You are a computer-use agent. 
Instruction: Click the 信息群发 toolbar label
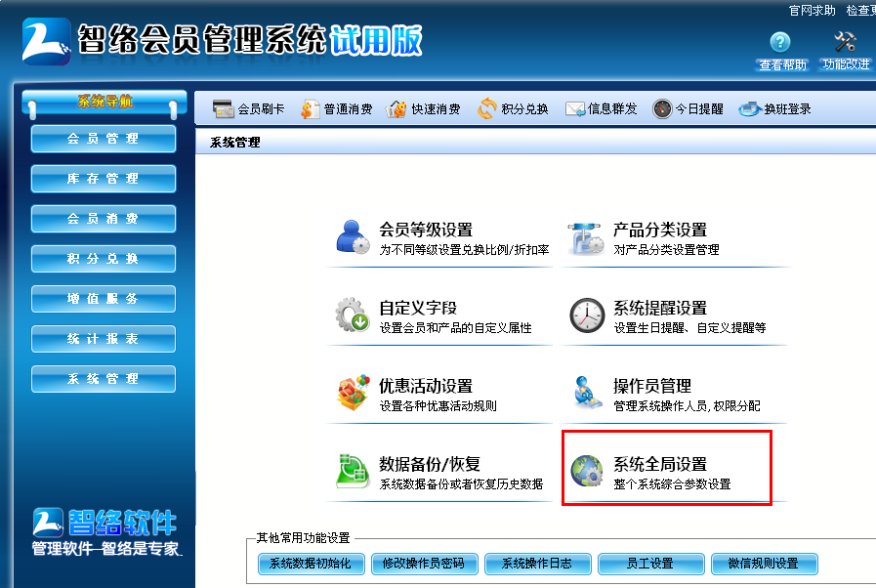[612, 109]
